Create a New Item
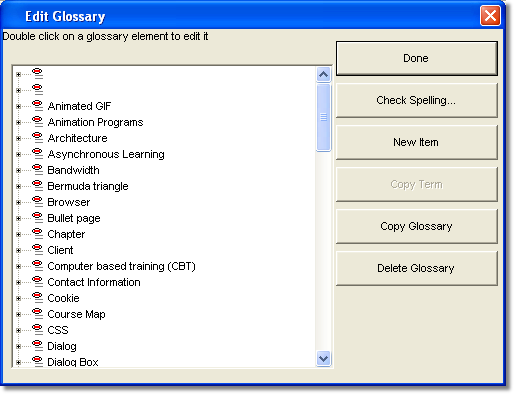 click(x=417, y=142)
